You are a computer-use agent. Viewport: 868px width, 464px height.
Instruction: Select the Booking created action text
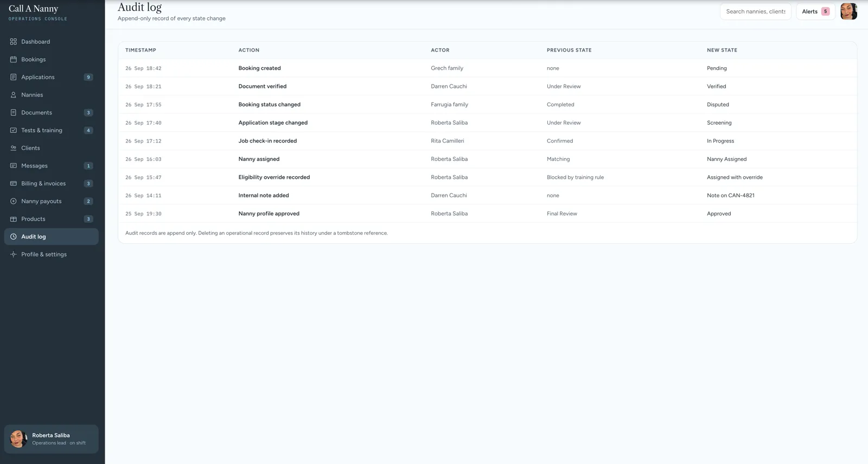(x=260, y=68)
